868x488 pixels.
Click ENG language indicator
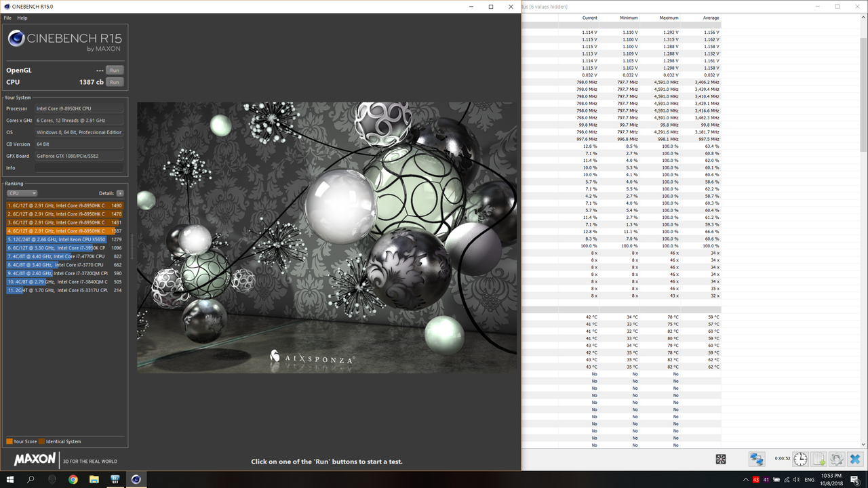pyautogui.click(x=809, y=480)
